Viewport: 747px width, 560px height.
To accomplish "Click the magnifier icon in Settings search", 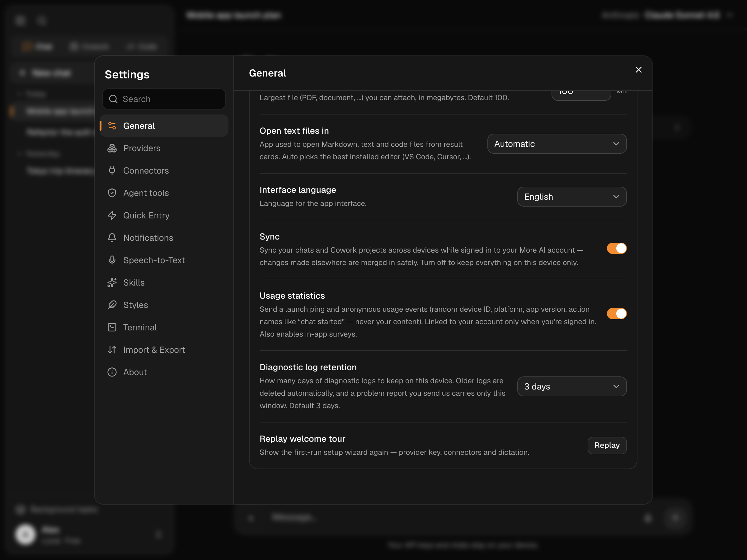I will (113, 99).
